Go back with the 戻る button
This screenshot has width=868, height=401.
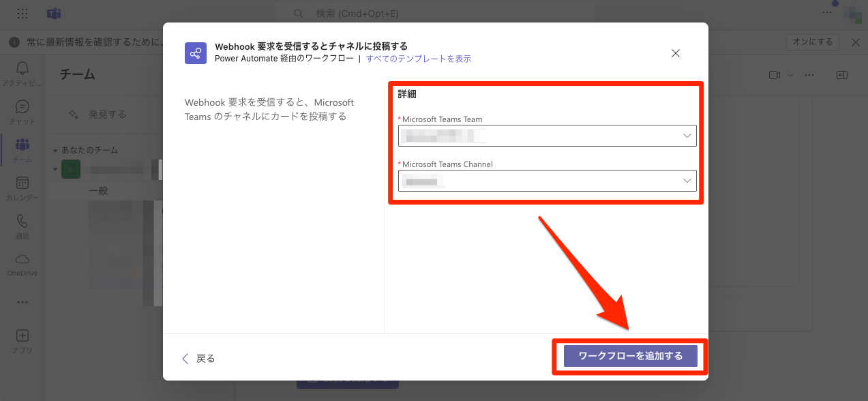(x=198, y=358)
